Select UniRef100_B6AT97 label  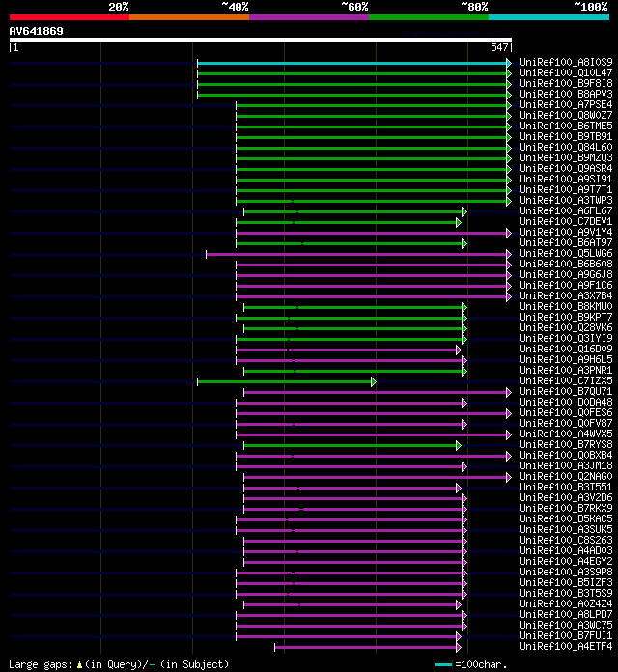(x=566, y=243)
